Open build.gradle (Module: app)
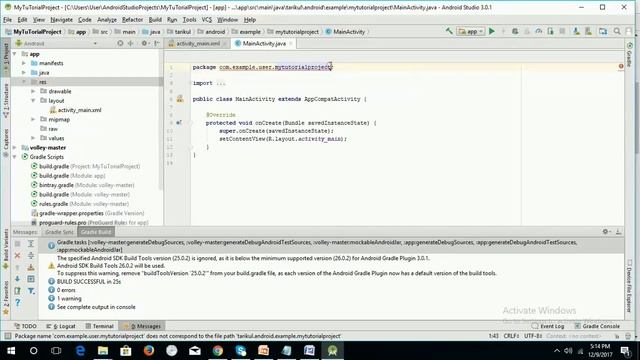The image size is (640, 360). tap(68, 176)
